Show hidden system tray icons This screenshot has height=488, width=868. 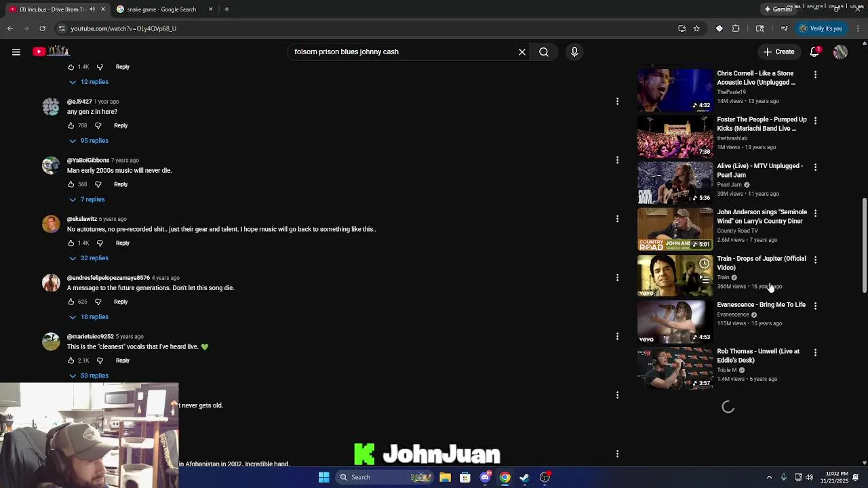pyautogui.click(x=769, y=477)
